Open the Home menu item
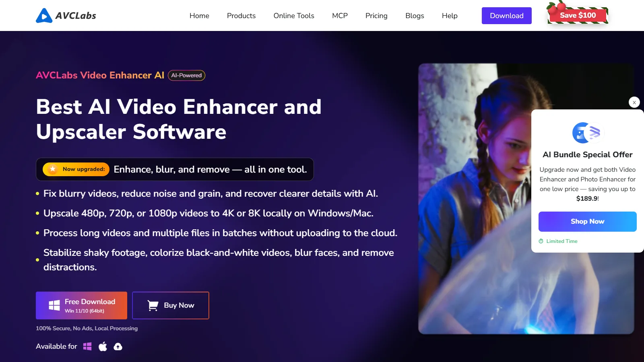This screenshot has height=362, width=644. [199, 16]
